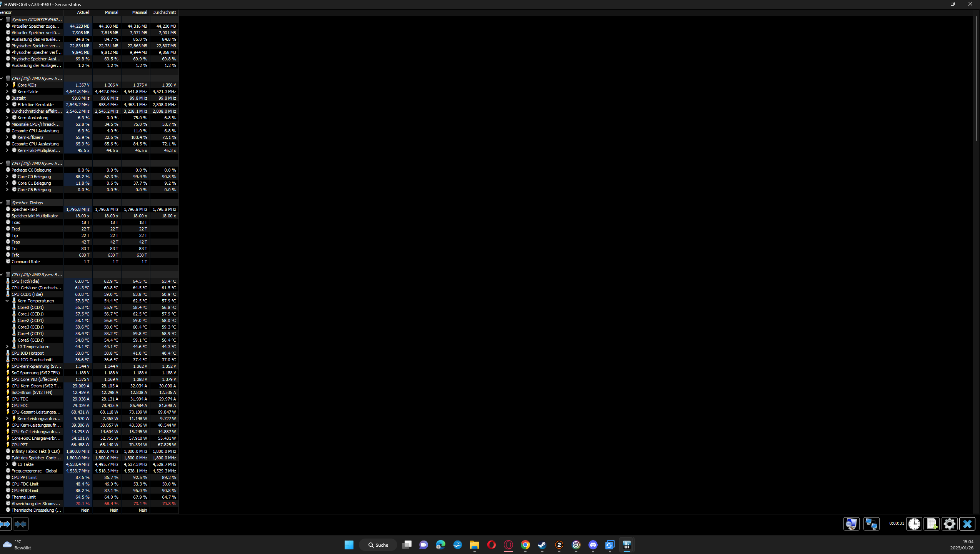Open HWiNFO settings with the gear icon
The image size is (980, 554).
point(949,524)
